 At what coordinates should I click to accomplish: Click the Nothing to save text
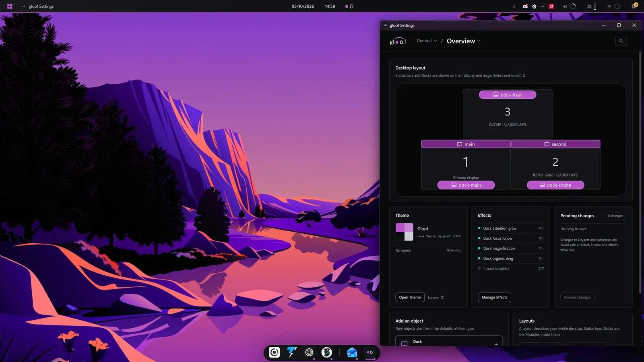(x=573, y=229)
